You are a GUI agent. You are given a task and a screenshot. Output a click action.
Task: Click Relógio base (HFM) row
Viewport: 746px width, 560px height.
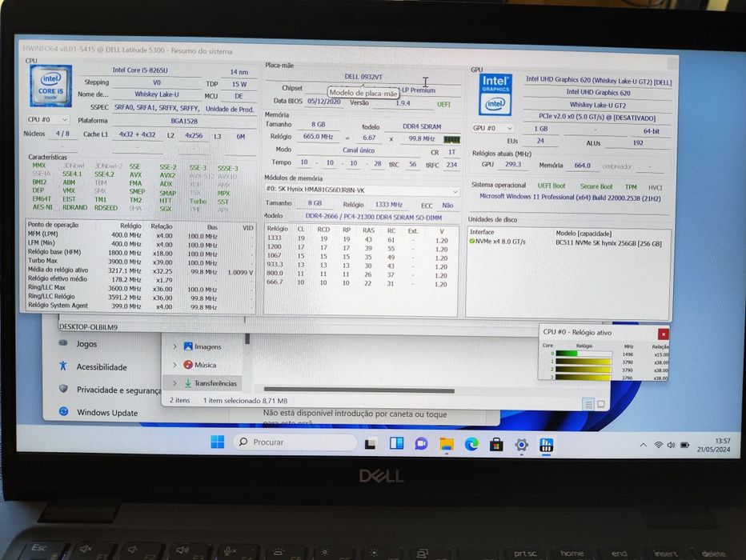[x=139, y=253]
